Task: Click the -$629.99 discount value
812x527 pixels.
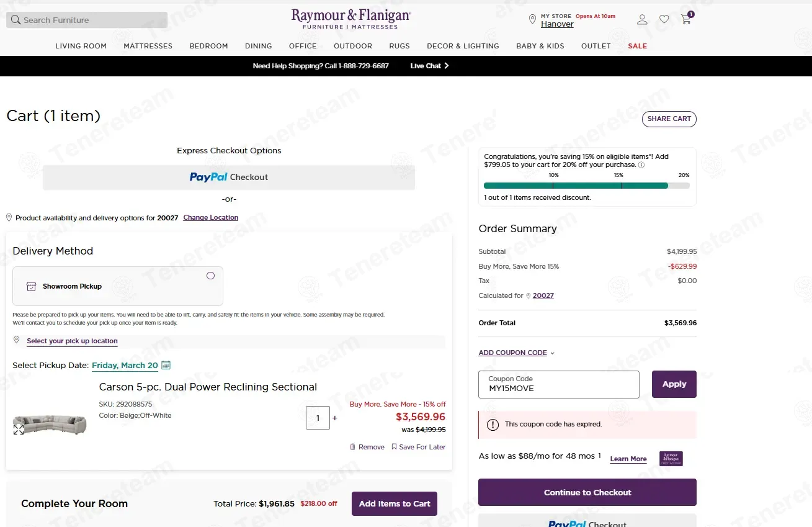Action: click(682, 266)
